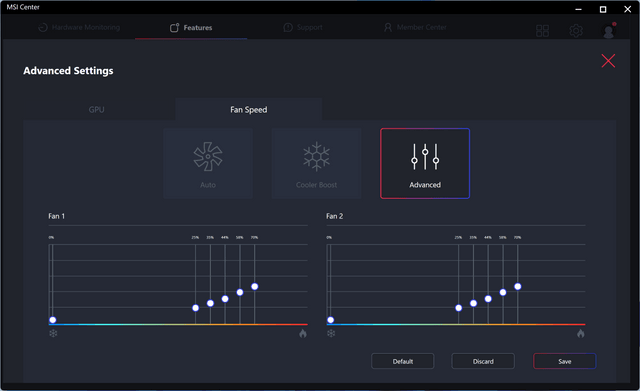Click the apps grid icon

point(542,31)
